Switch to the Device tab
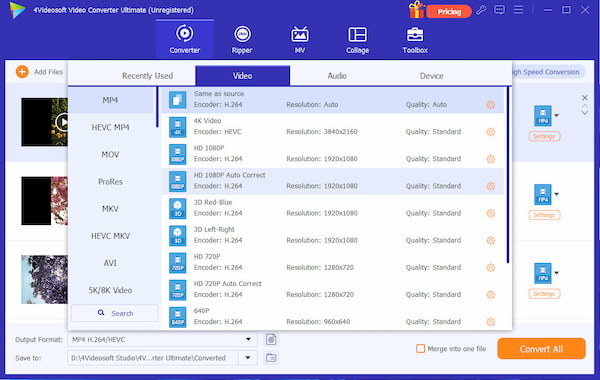This screenshot has height=380, width=600. click(x=432, y=76)
